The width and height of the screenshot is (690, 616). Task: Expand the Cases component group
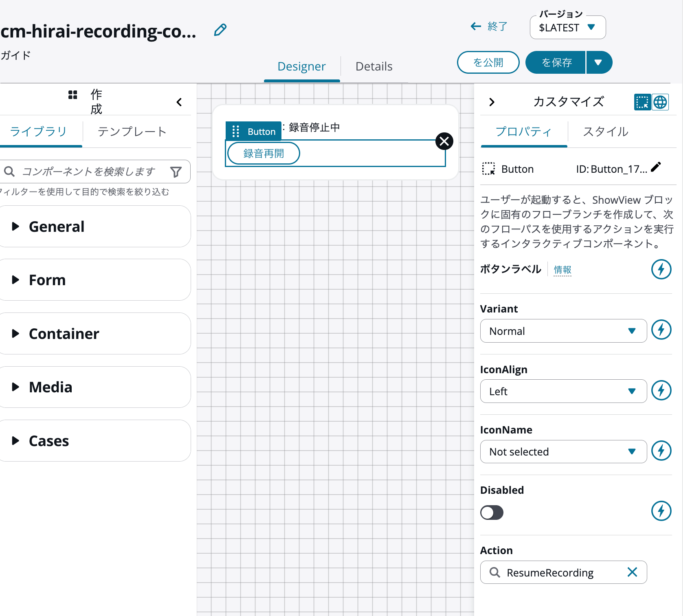94,441
